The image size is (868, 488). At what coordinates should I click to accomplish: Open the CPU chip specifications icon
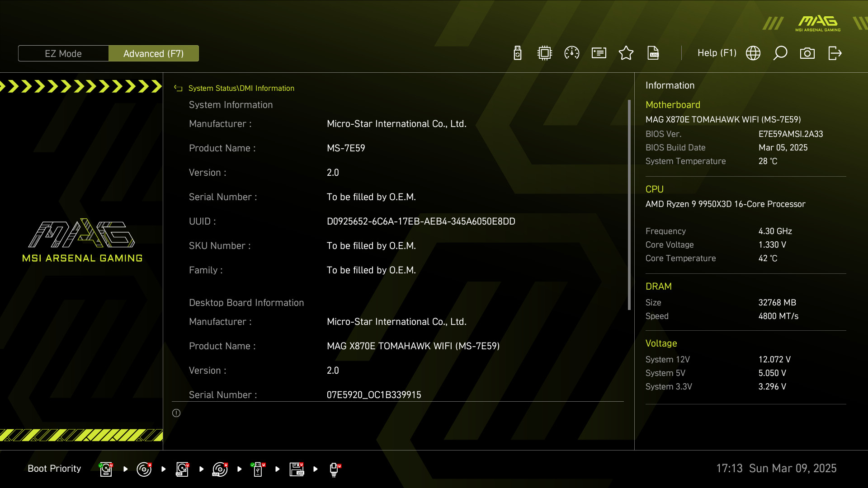point(545,53)
